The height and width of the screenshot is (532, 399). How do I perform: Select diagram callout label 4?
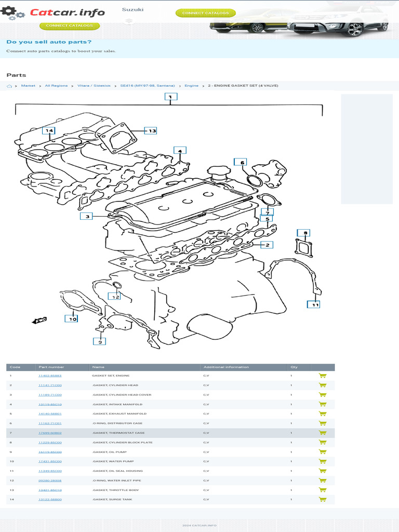point(180,151)
